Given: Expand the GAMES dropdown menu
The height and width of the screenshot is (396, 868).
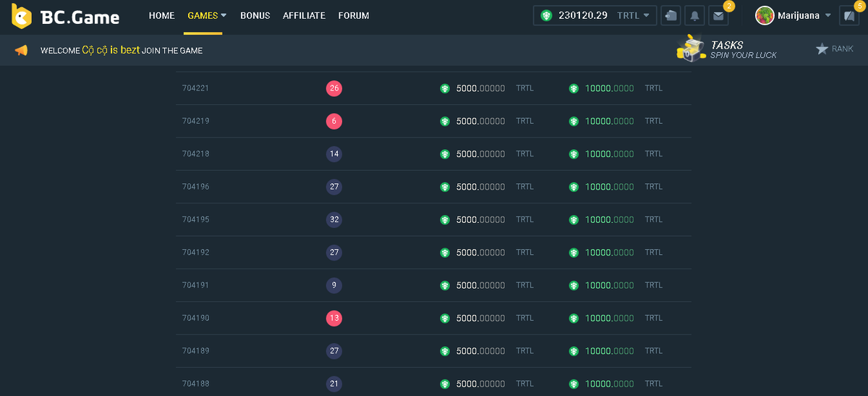Looking at the screenshot, I should [x=207, y=15].
